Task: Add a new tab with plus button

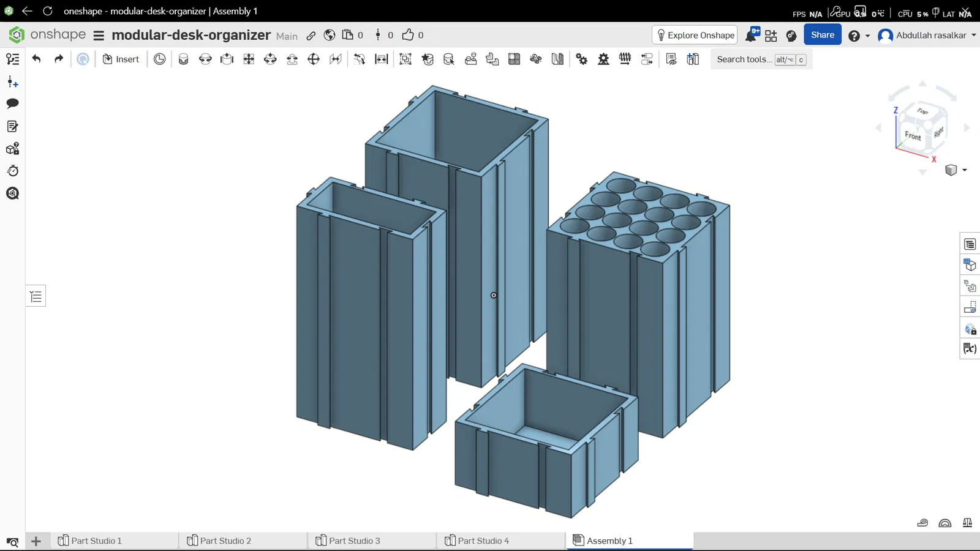Action: [x=36, y=541]
